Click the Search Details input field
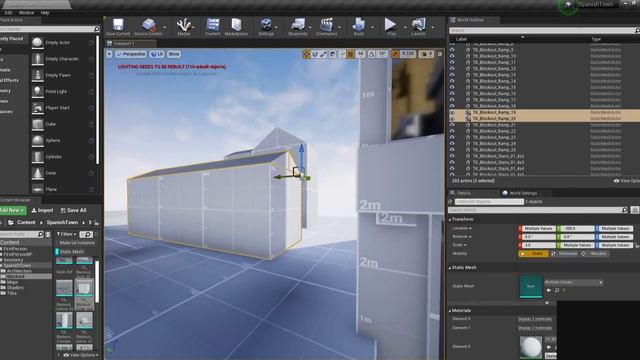 click(538, 210)
